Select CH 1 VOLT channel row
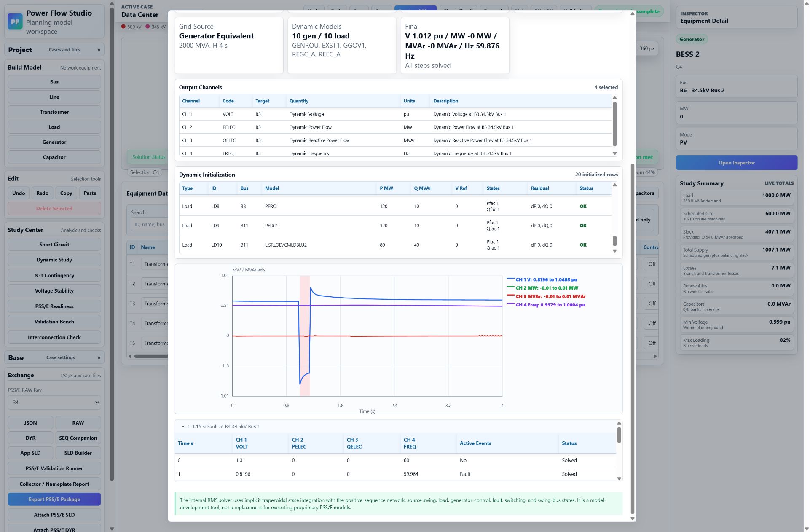This screenshot has width=810, height=532. [395, 114]
